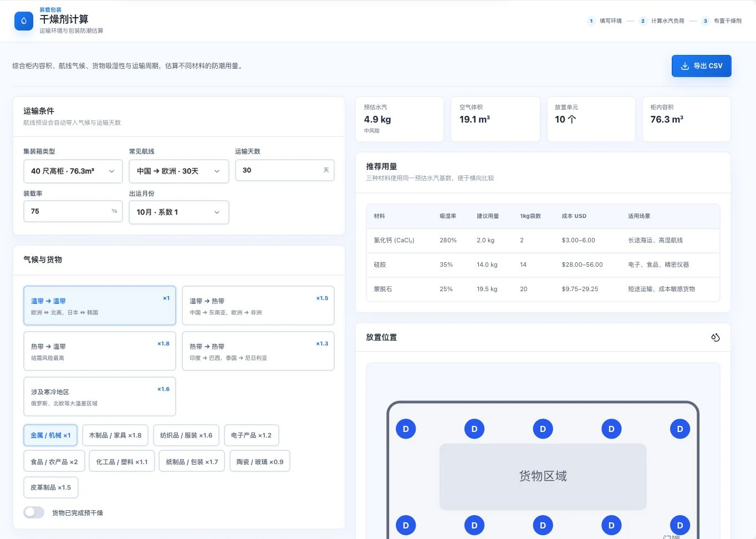Choose cargo type 纸制品 / 包装 ×1.7

coord(192,461)
